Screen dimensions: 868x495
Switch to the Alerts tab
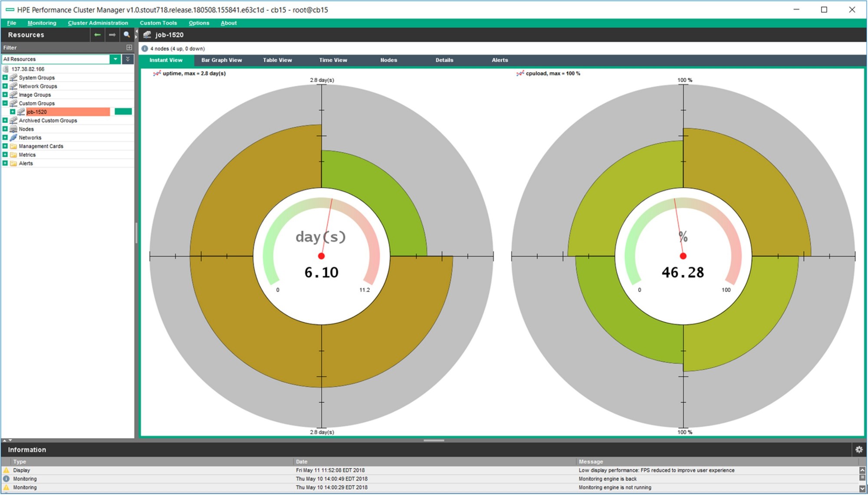point(500,60)
